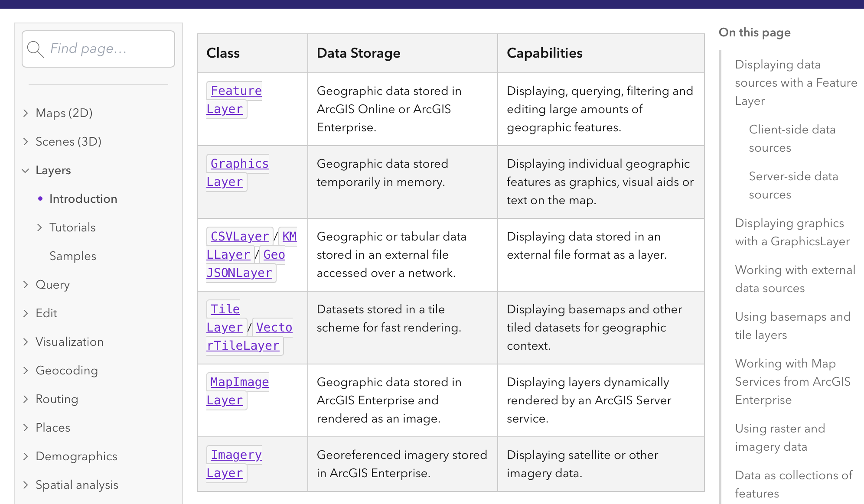
Task: Expand the Maps (2D) section
Action: [26, 113]
